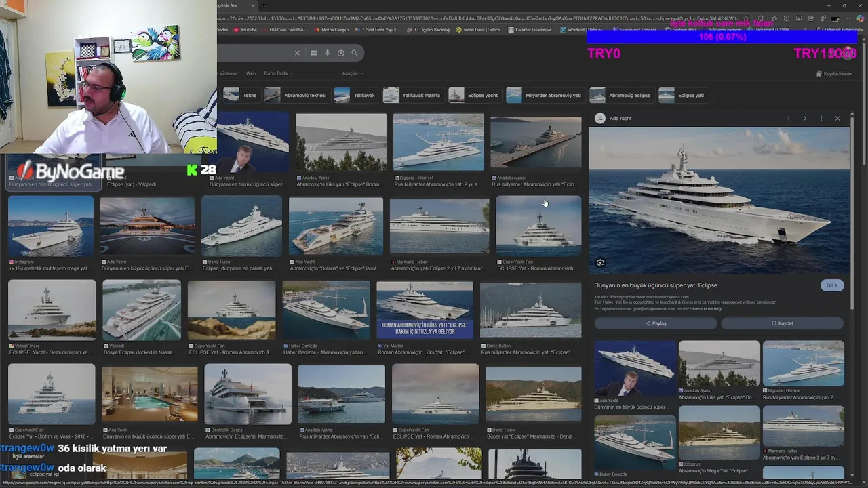This screenshot has height=488, width=868.
Task: Open the on-screen keyboard in search box
Action: tap(314, 53)
